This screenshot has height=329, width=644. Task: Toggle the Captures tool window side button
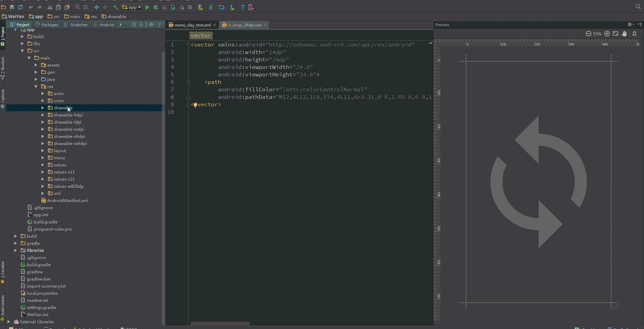[x=3, y=98]
